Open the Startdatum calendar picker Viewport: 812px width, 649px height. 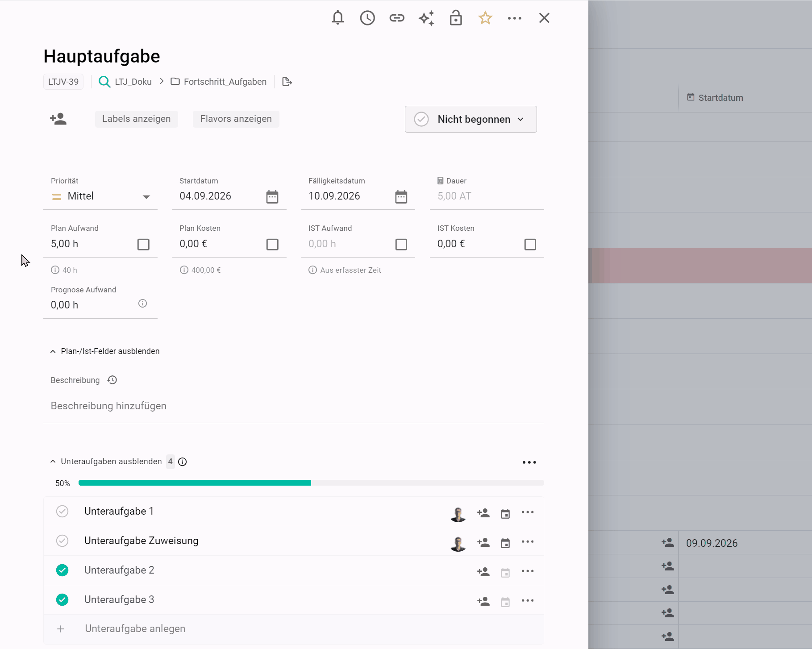click(272, 196)
